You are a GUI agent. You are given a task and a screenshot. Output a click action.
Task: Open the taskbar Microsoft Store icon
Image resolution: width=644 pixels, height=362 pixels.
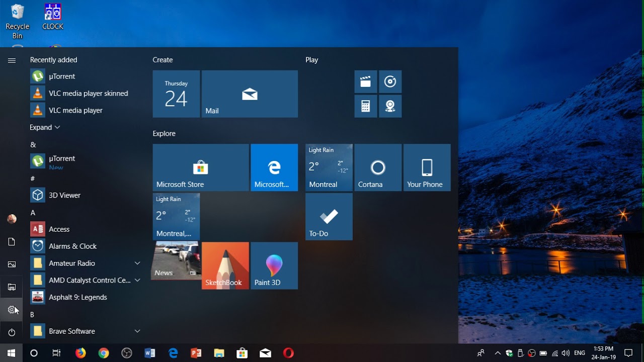[242, 353]
